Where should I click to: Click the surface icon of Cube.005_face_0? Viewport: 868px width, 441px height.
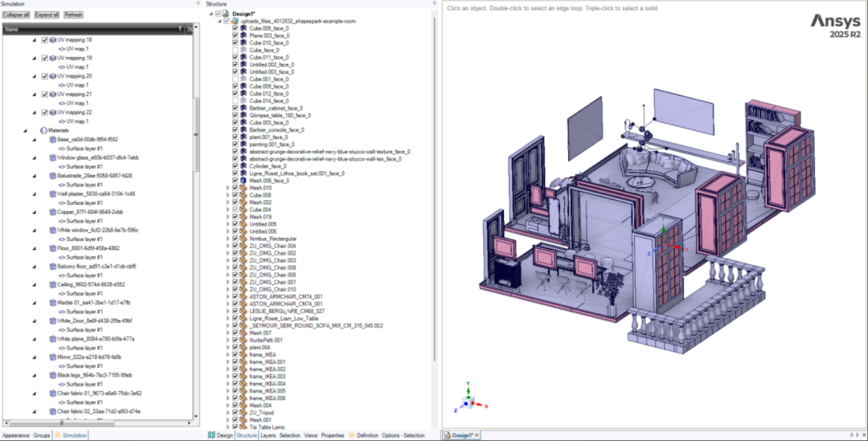(x=244, y=28)
